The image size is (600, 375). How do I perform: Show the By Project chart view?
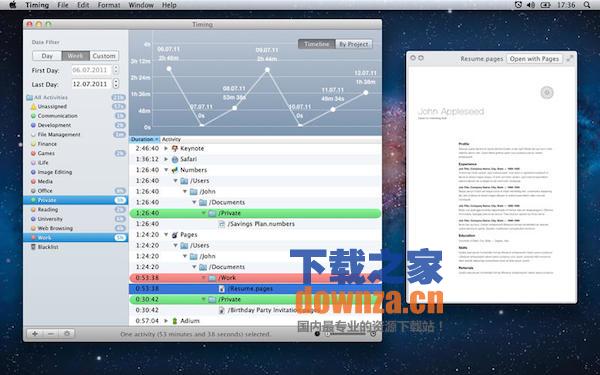[x=354, y=44]
